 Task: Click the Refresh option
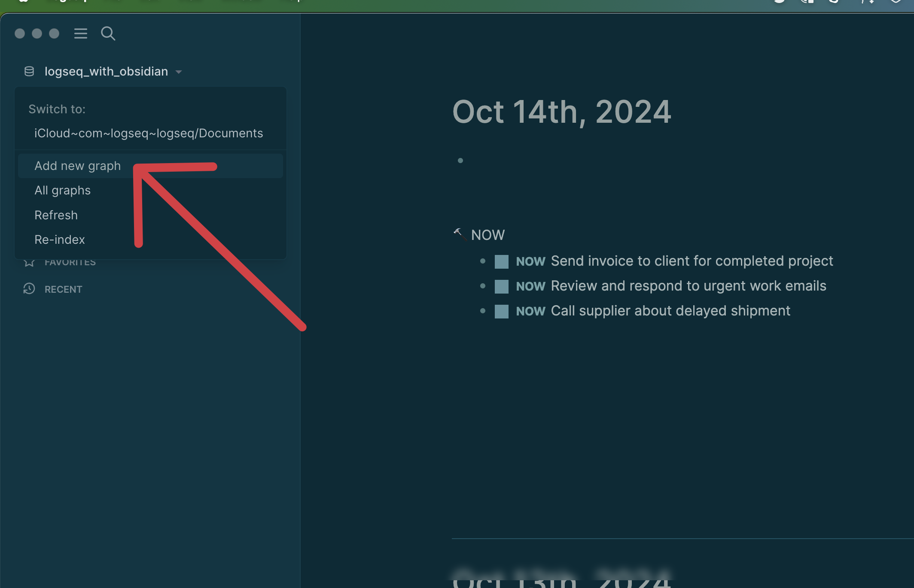tap(55, 215)
